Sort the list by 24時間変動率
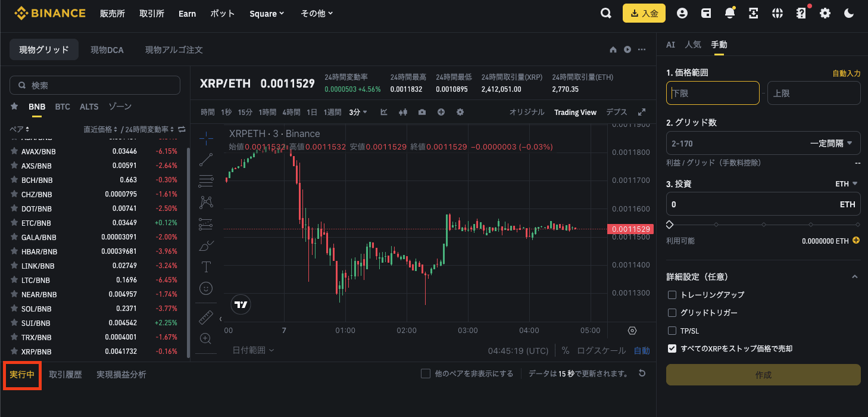The image size is (868, 417). pos(150,129)
